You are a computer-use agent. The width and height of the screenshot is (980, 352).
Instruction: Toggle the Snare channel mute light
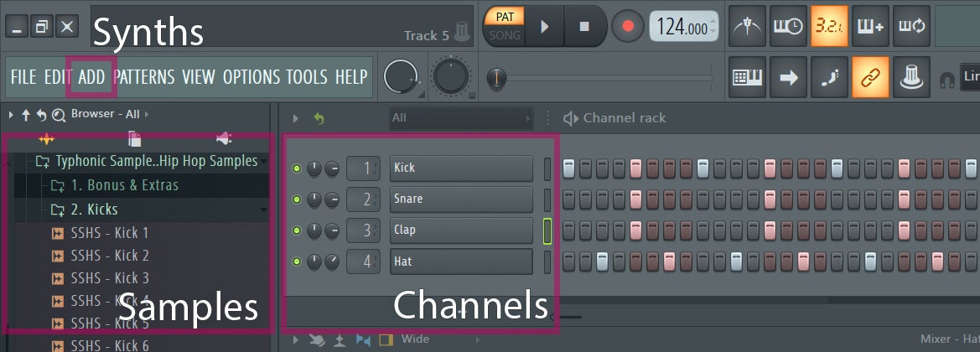click(296, 199)
